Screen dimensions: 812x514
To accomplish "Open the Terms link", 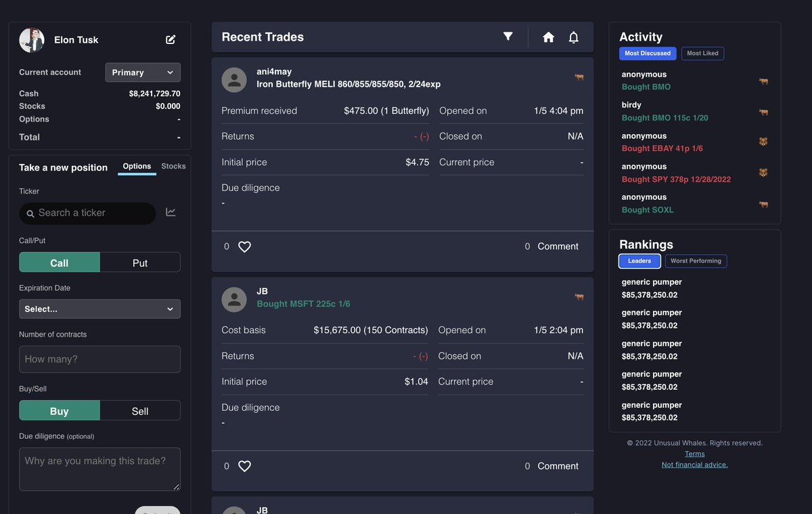I will pos(694,454).
